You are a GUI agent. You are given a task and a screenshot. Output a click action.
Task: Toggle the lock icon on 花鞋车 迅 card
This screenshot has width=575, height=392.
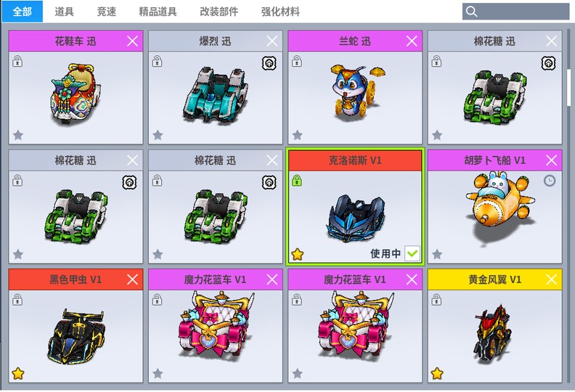click(x=17, y=61)
